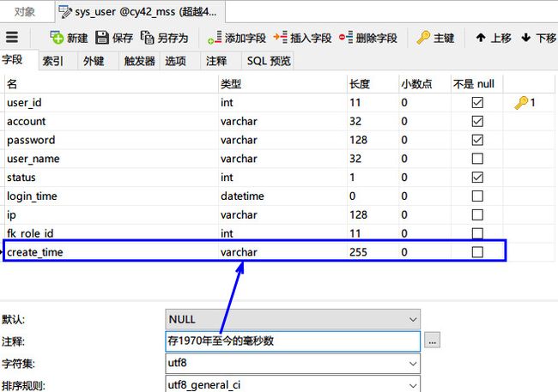Click the 不是 null column header
The height and width of the screenshot is (392, 558).
point(476,84)
